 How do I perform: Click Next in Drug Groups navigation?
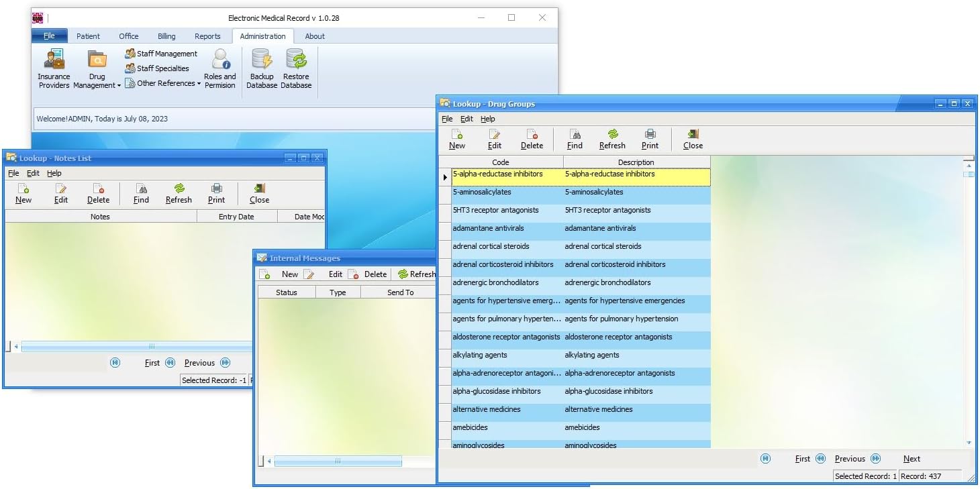(x=912, y=458)
